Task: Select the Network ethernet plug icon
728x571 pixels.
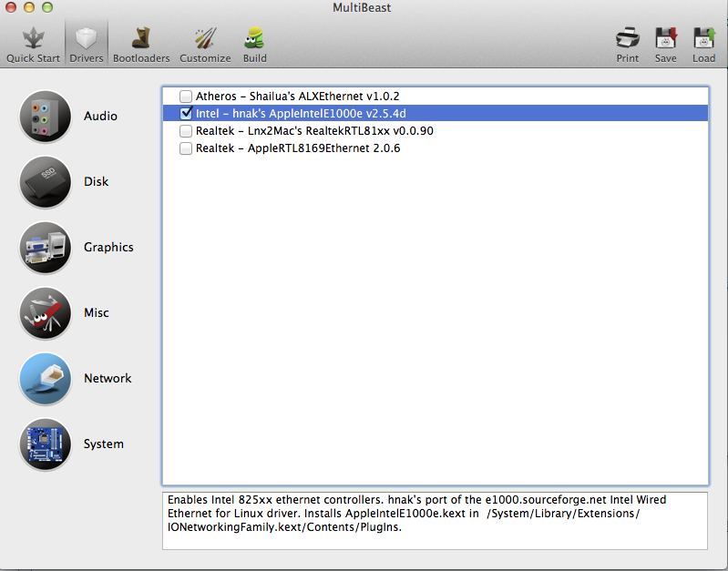Action: point(45,379)
